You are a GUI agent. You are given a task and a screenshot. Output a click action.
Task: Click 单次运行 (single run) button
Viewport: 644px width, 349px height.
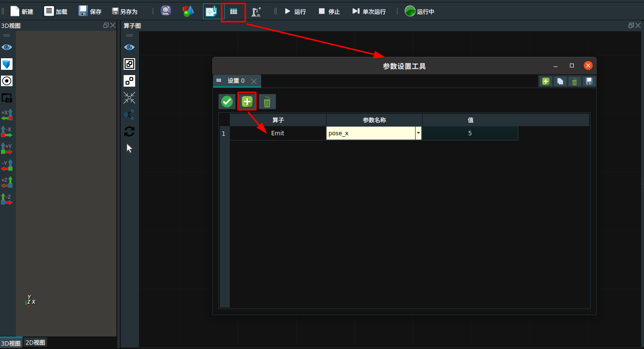click(x=369, y=11)
